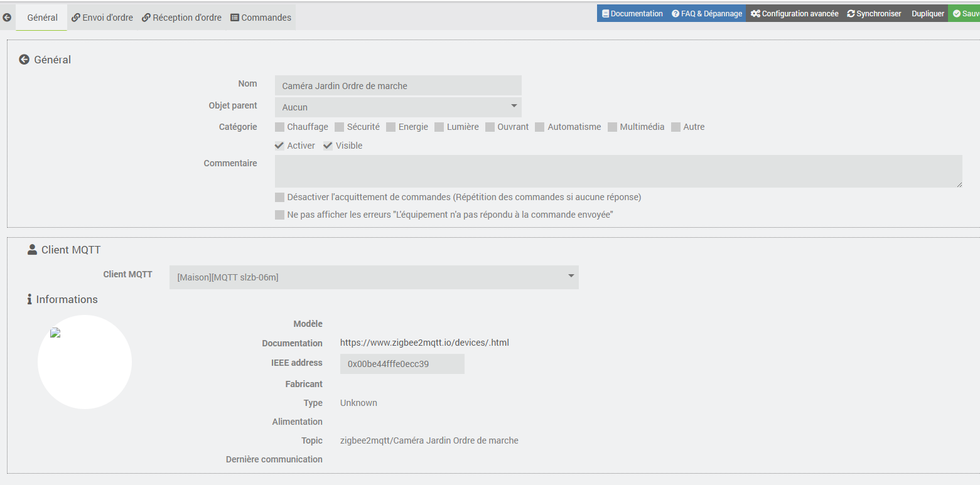Switch to the Envoi d'ordre tab
Screen dimensions: 980x485
[x=102, y=18]
